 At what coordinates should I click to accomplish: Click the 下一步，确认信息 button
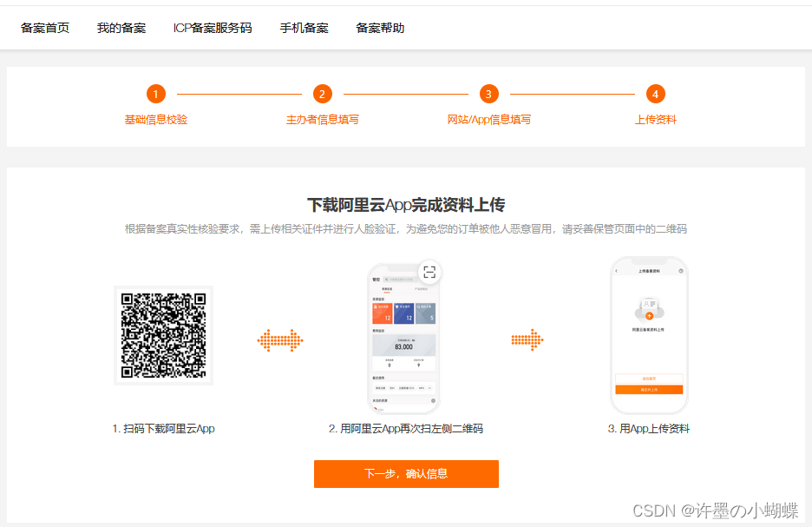pos(406,474)
